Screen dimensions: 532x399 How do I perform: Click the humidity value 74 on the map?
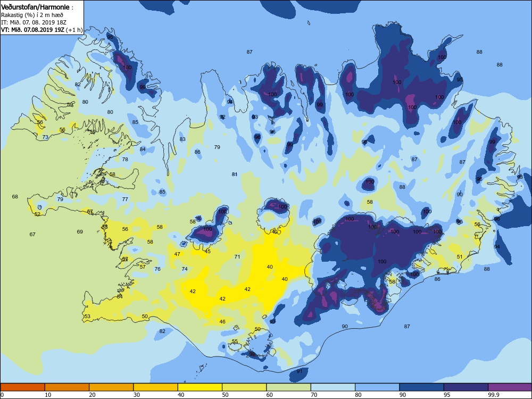pyautogui.click(x=185, y=269)
